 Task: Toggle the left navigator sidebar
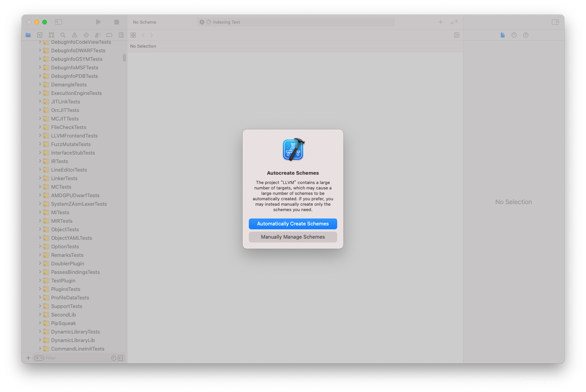tap(59, 22)
